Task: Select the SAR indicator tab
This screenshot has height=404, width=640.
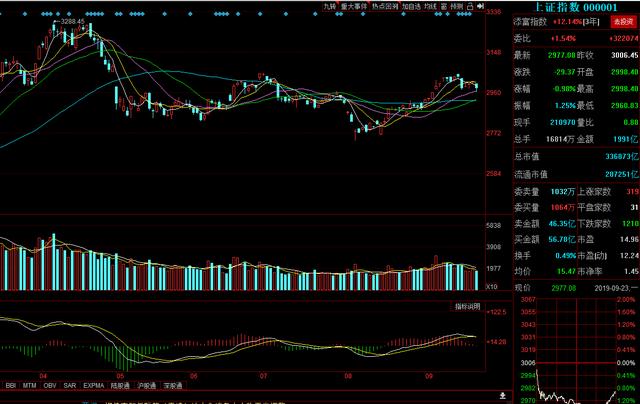Action: [x=69, y=385]
